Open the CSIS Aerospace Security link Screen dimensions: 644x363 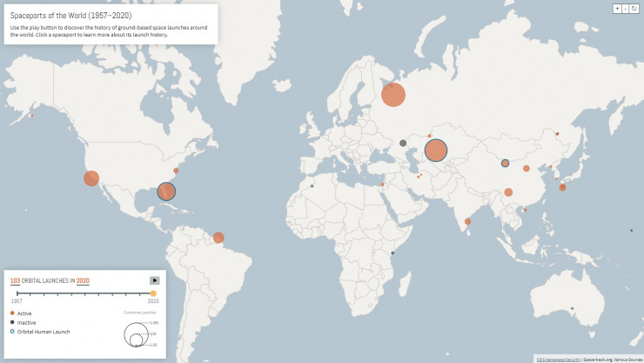[557, 358]
